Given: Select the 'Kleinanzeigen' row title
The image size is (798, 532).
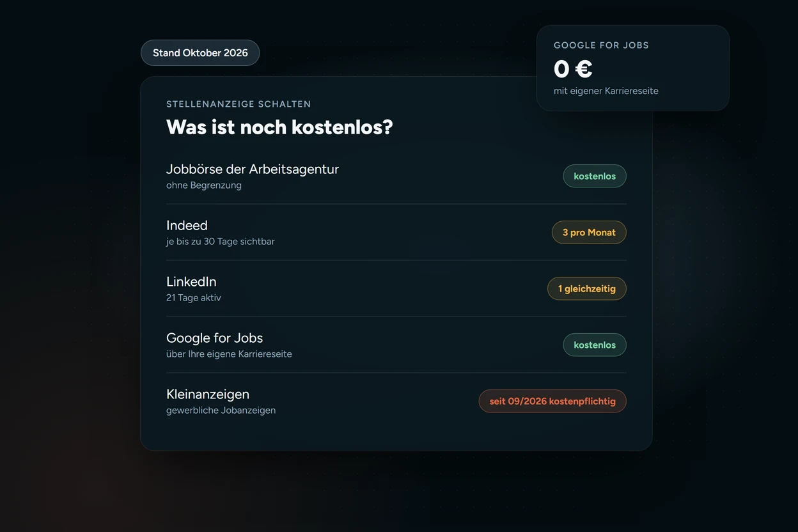Looking at the screenshot, I should 208,394.
